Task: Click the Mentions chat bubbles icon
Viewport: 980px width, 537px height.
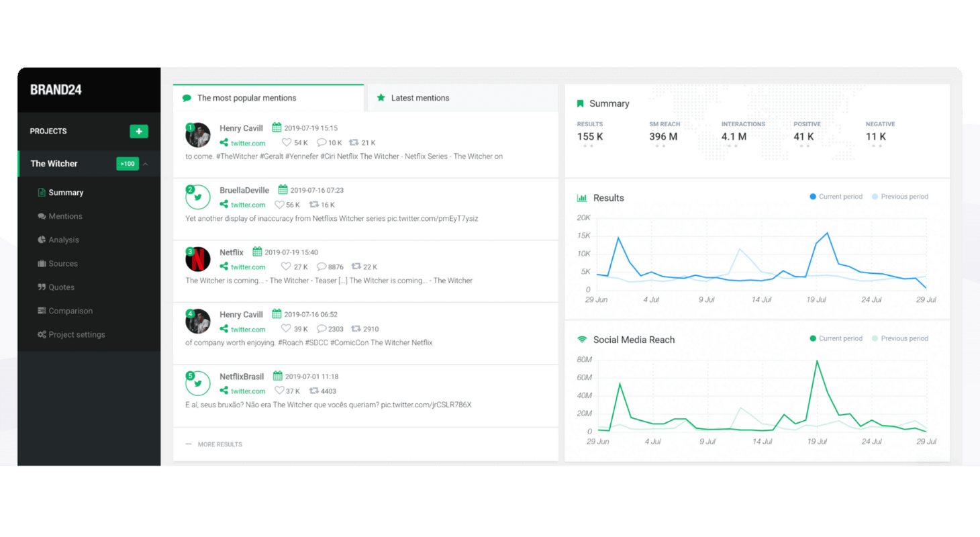Action: tap(42, 216)
